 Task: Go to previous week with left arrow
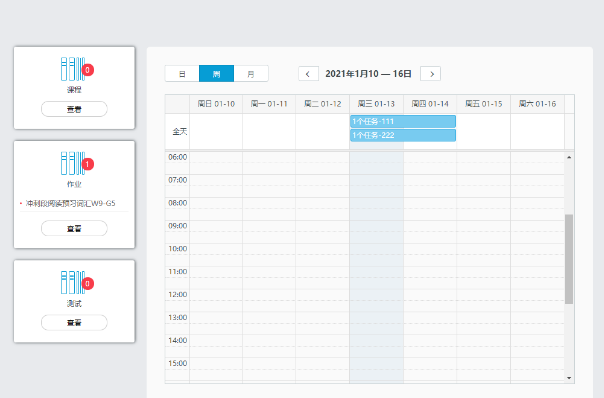point(308,74)
